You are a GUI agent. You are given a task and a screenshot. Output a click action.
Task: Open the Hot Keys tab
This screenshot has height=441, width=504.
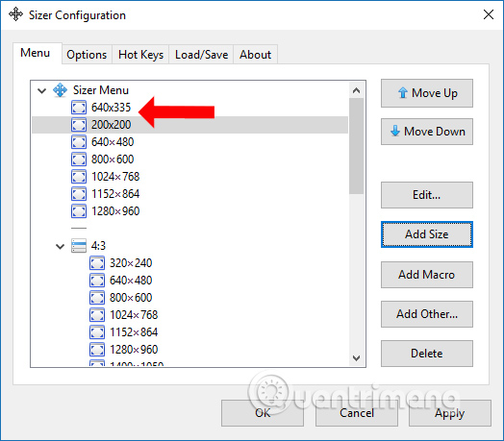click(x=140, y=55)
